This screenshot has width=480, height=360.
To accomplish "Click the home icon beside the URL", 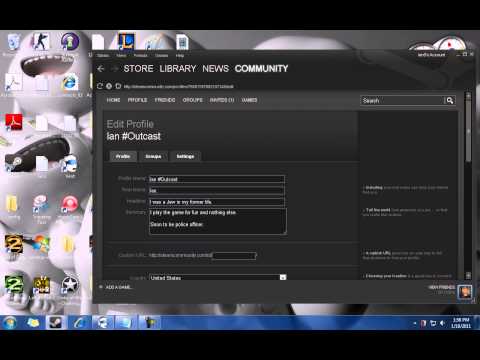I will click(118, 86).
